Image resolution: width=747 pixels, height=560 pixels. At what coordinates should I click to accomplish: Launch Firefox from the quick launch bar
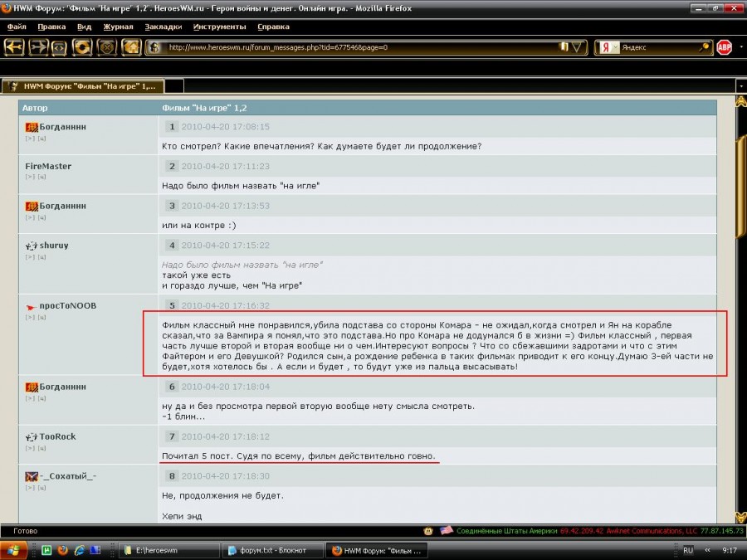tap(62, 551)
